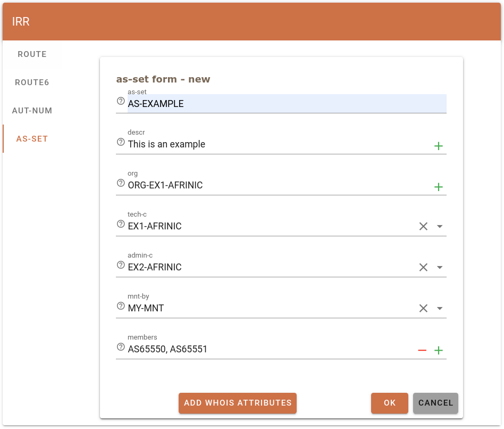Click the help icon beside members field
504x429 pixels.
click(121, 347)
